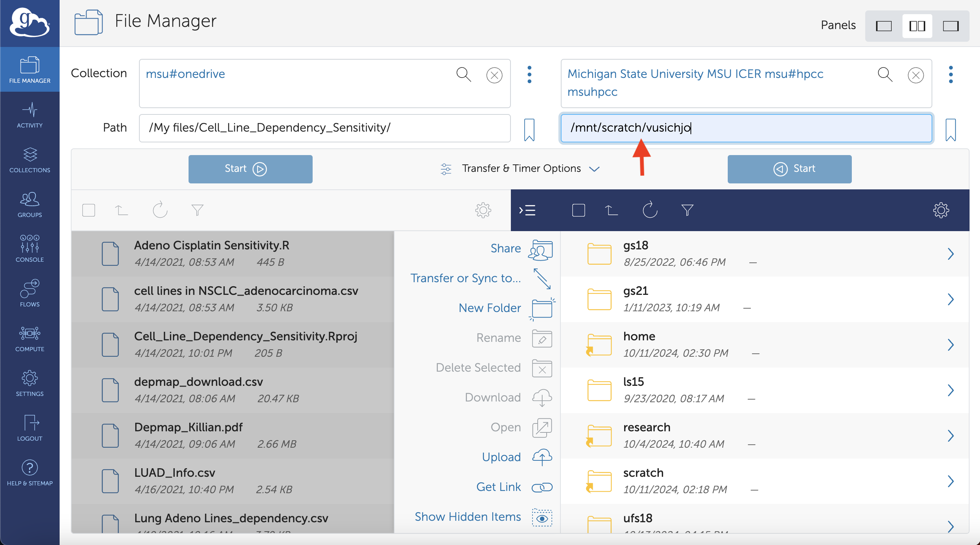
Task: Refresh the right panel file list
Action: tap(650, 210)
